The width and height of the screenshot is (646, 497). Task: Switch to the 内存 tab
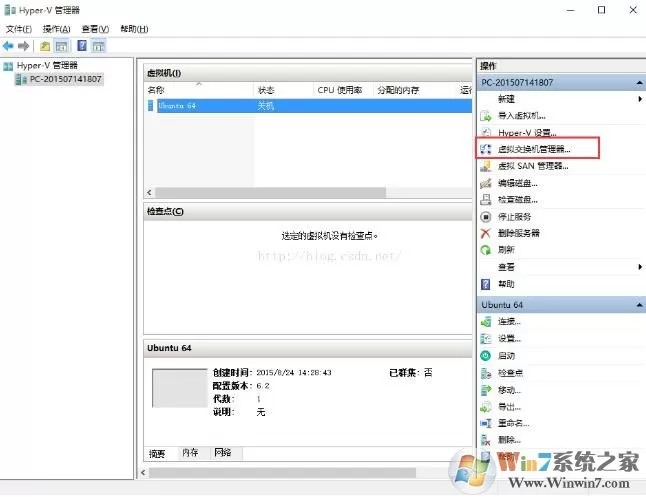pos(190,453)
